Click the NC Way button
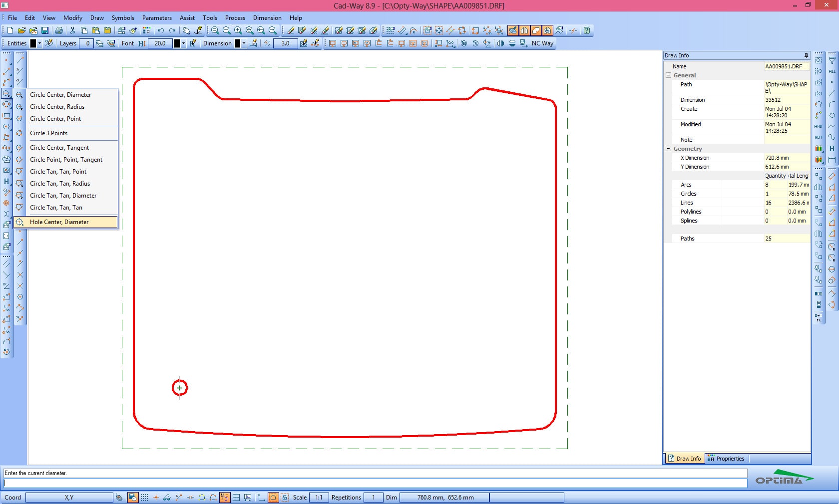This screenshot has width=839, height=504. (542, 43)
